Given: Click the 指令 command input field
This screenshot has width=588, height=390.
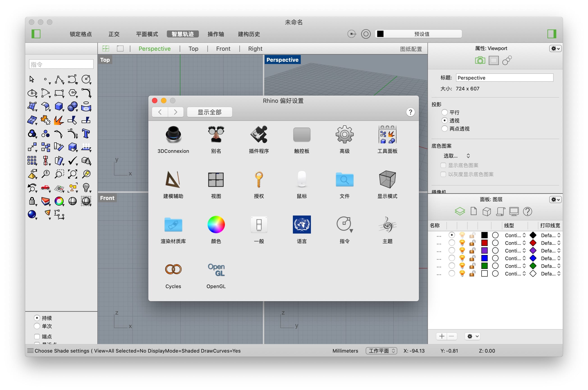Looking at the screenshot, I should pos(61,64).
